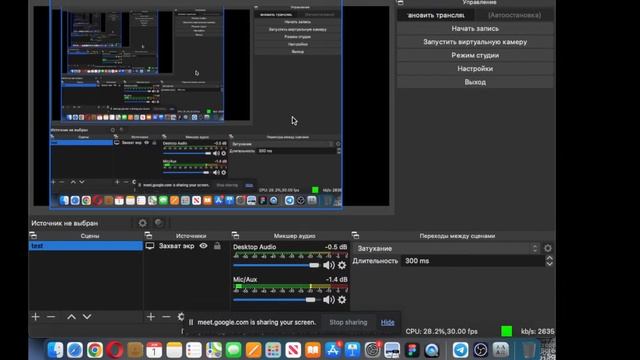The image size is (640, 360).
Task: Click Запустить виртуальную камеру button
Action: [x=475, y=42]
